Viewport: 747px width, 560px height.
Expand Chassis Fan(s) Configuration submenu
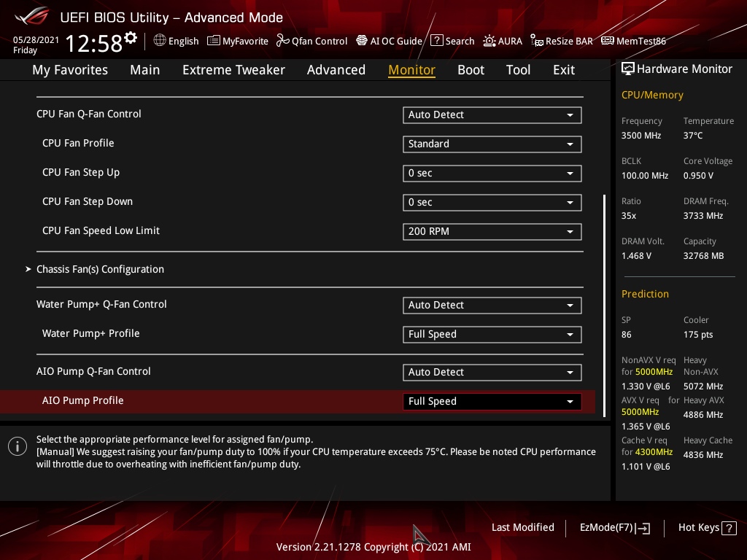pyautogui.click(x=100, y=269)
